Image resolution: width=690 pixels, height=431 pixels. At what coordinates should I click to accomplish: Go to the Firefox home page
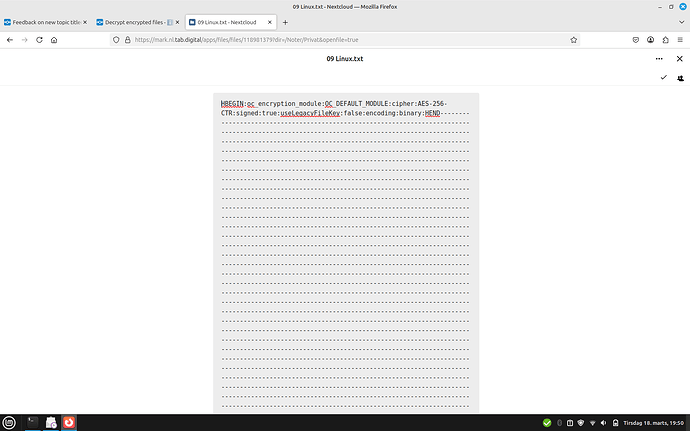coord(54,40)
